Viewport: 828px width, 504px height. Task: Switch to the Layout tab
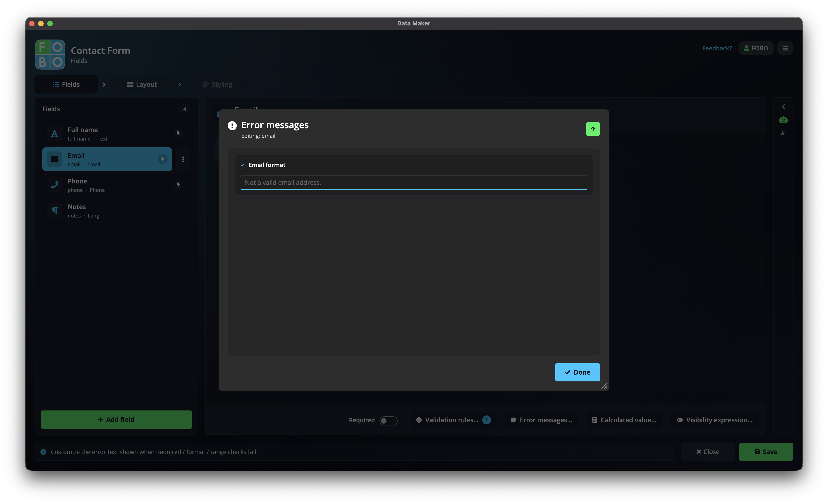(142, 84)
